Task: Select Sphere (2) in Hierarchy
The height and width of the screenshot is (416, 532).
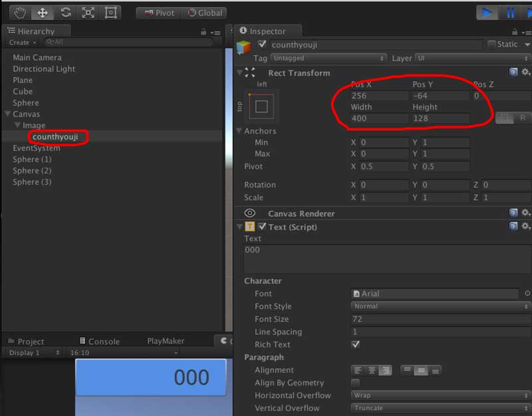Action: [32, 171]
